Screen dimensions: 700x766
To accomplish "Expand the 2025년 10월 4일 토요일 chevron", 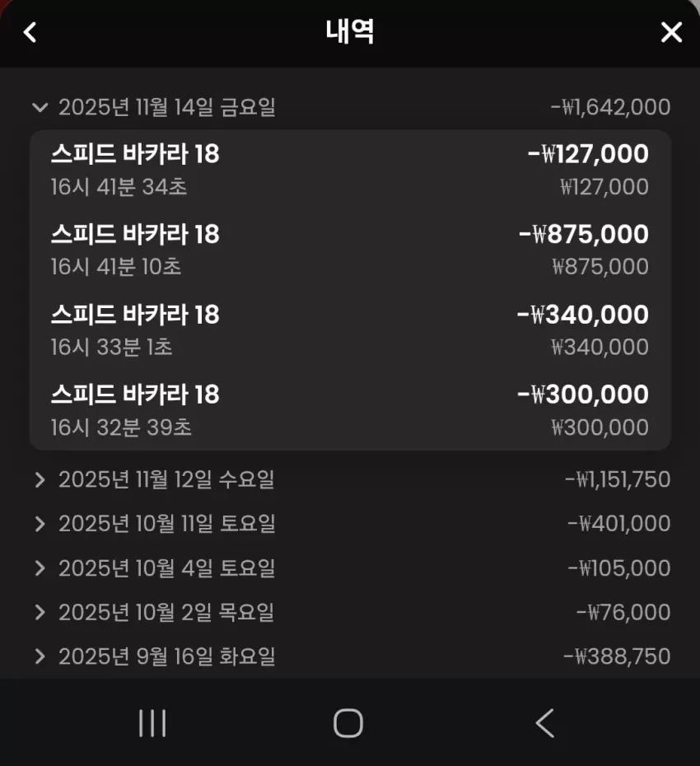I will point(40,568).
